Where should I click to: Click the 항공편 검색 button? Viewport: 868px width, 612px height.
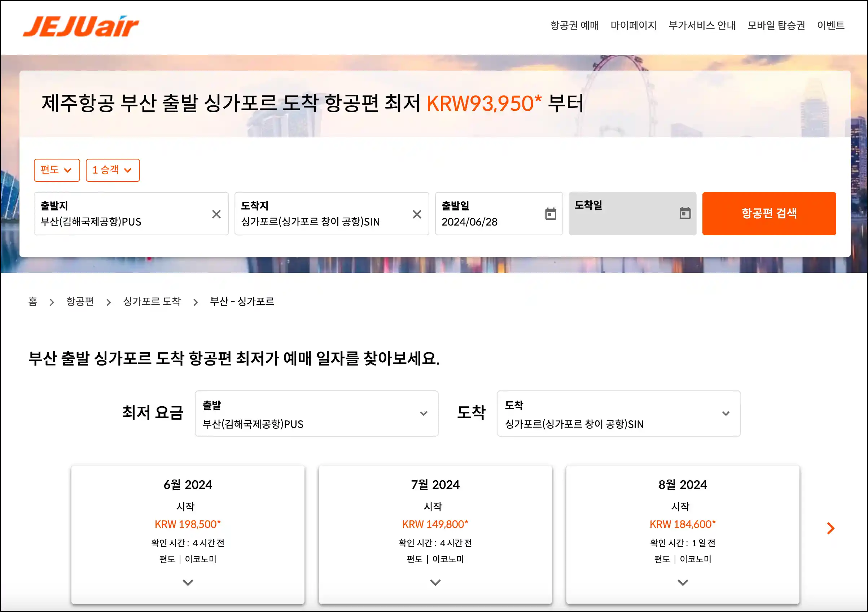768,213
